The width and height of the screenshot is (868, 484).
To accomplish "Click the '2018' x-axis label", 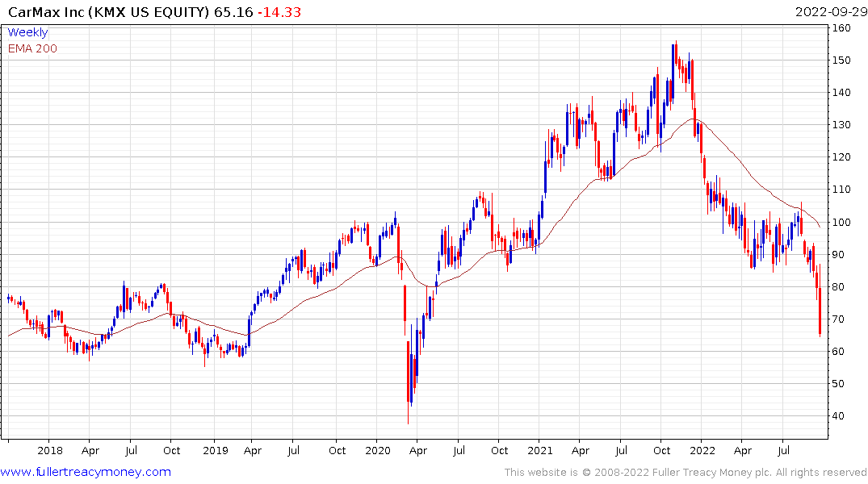I will point(50,450).
